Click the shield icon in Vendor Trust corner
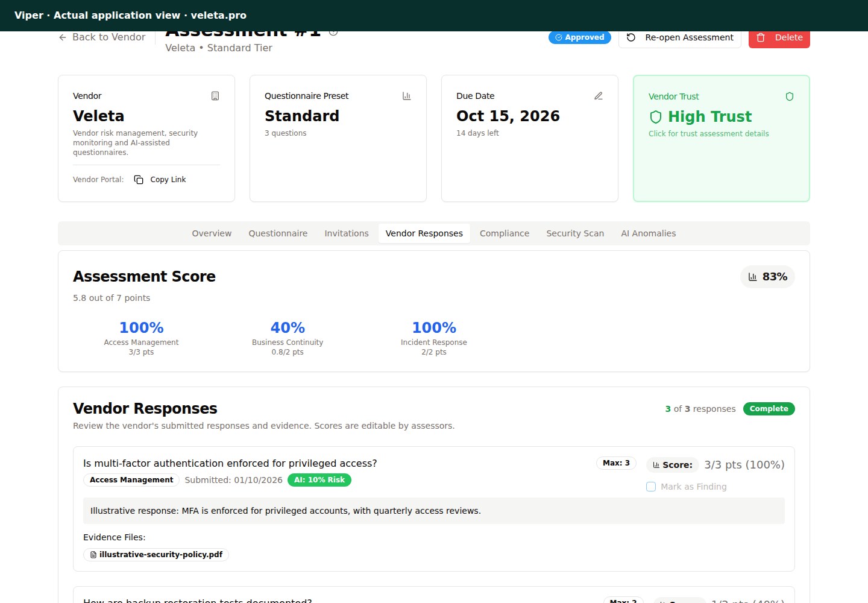The height and width of the screenshot is (603, 868). tap(790, 96)
